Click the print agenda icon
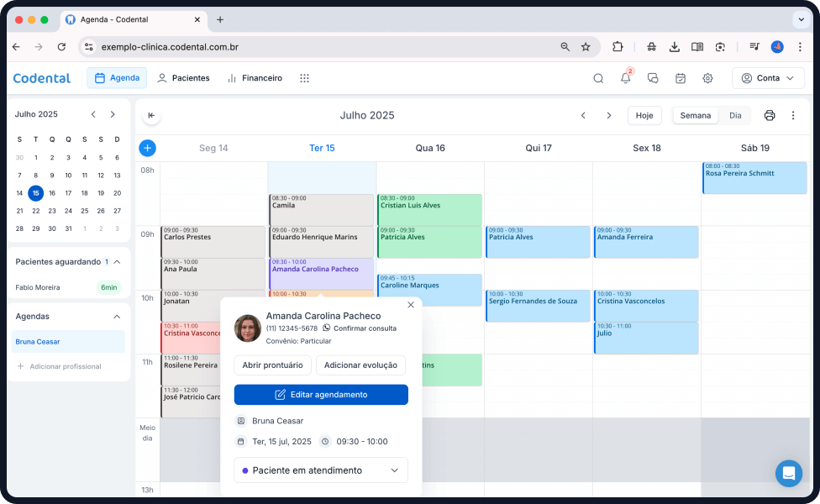Screen dimensions: 820x504 [769, 115]
